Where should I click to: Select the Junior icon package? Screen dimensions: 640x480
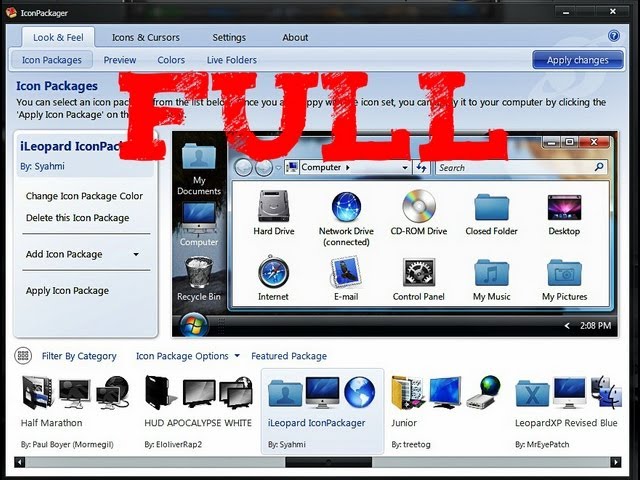[446, 412]
